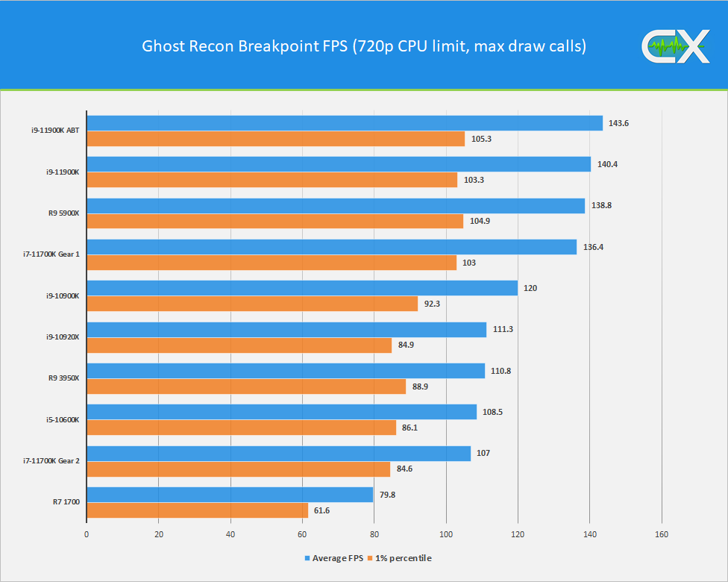This screenshot has width=728, height=582.
Task: Select the '103.3' value label
Action: (474, 180)
